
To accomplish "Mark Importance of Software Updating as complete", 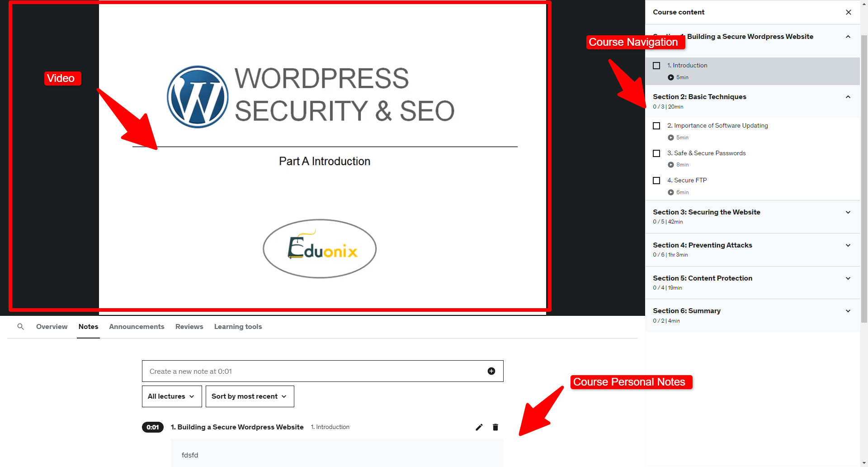I will click(656, 126).
